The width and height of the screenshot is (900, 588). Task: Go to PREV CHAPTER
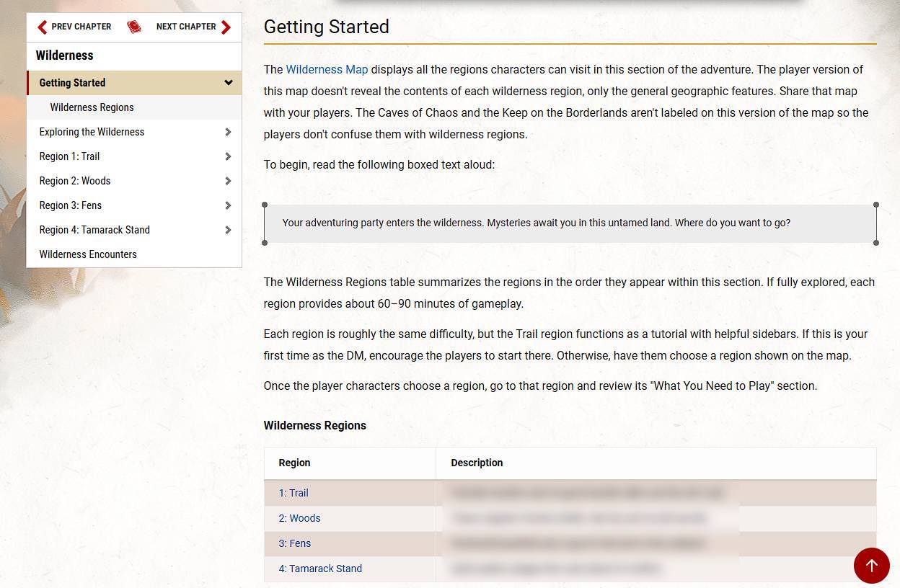[81, 27]
